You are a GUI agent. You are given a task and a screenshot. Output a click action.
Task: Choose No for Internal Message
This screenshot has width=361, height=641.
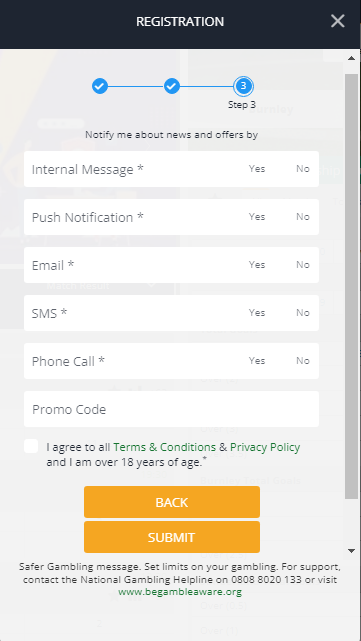pos(303,169)
